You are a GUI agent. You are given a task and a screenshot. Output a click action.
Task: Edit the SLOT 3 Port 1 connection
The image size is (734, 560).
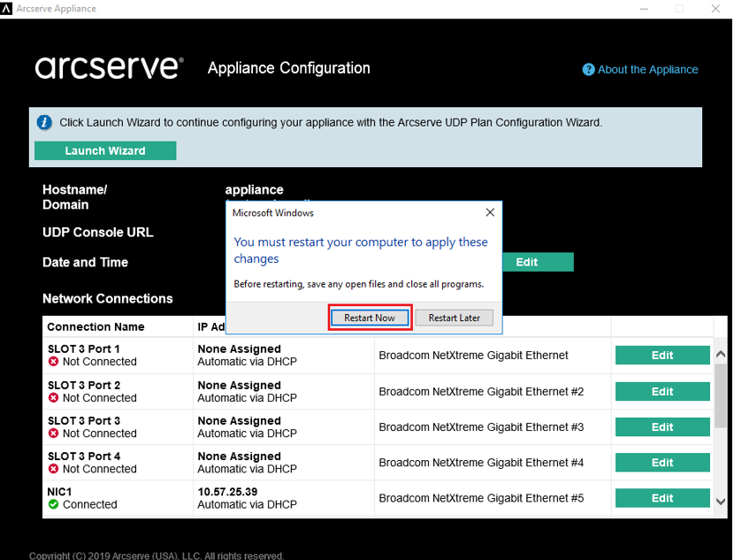[662, 356]
